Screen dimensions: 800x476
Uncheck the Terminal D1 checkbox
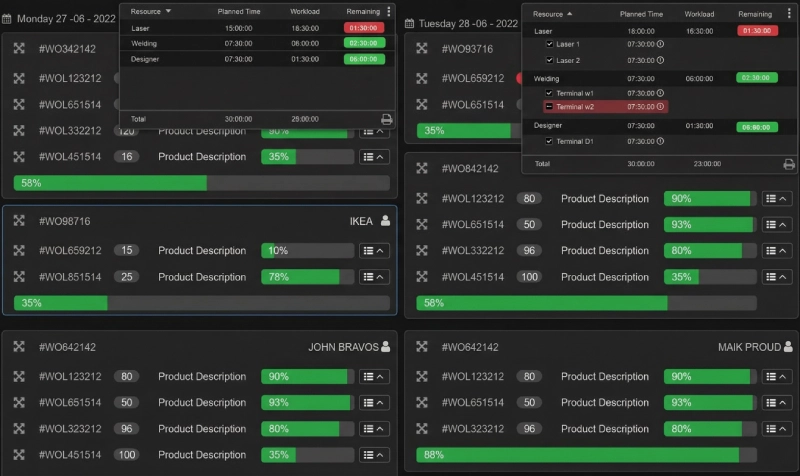pos(549,141)
